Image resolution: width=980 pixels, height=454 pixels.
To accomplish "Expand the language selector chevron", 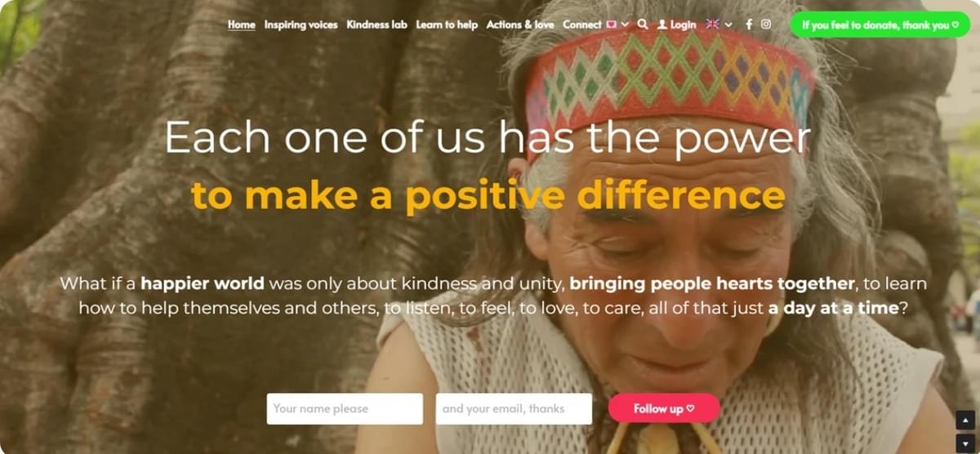I will (728, 24).
